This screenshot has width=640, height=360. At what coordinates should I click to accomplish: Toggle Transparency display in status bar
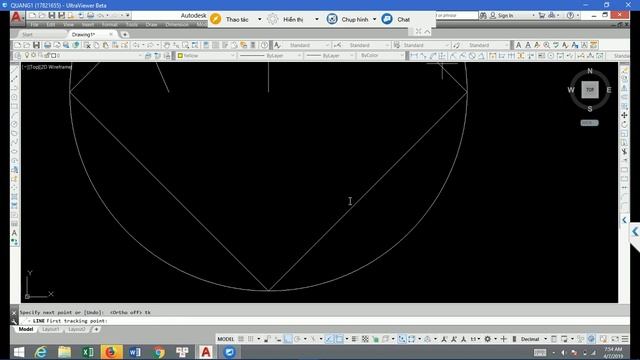click(365, 339)
